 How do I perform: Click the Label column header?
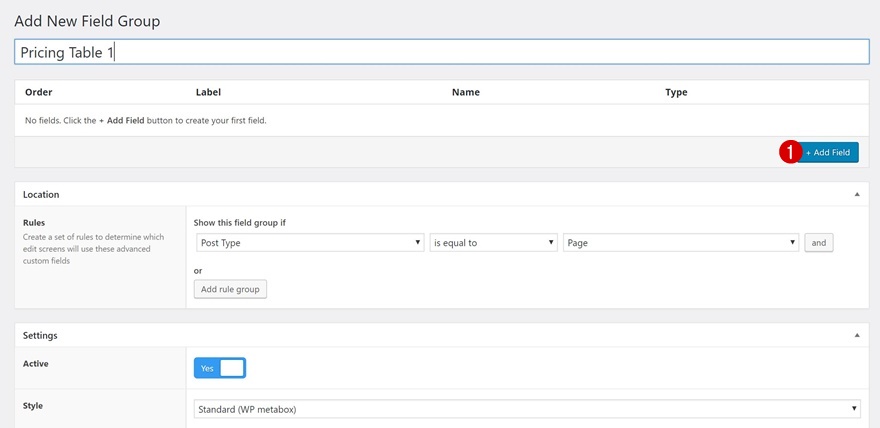[x=208, y=92]
